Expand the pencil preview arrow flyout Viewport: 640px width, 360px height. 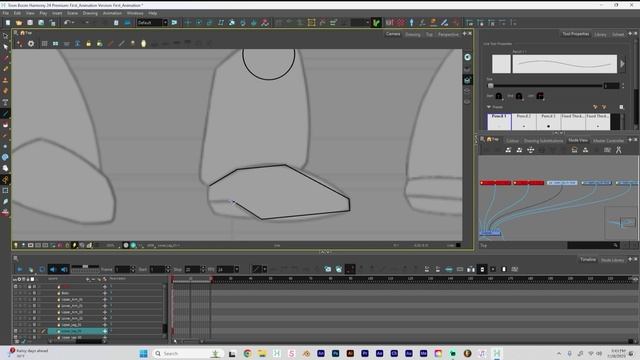(x=622, y=64)
